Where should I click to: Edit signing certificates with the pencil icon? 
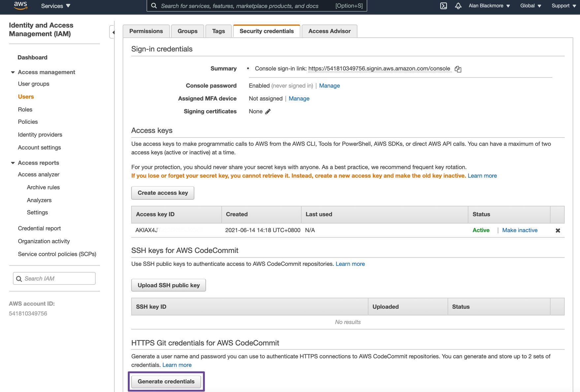pos(268,111)
